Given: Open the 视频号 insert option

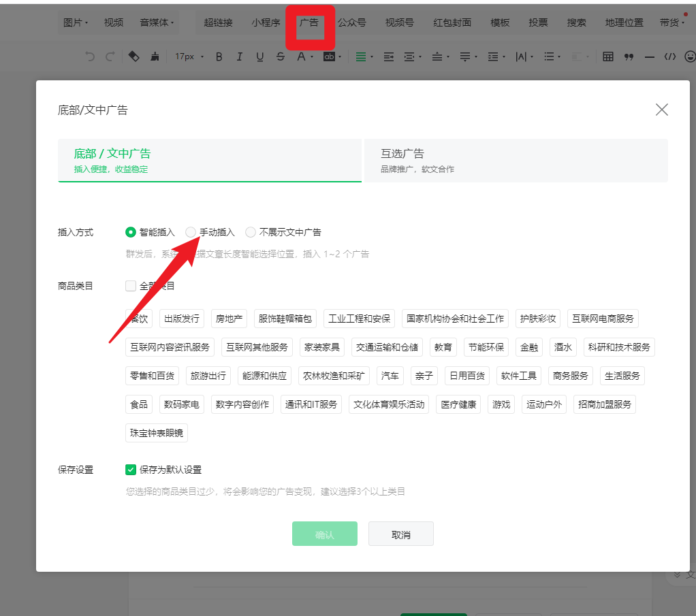Looking at the screenshot, I should (x=400, y=22).
